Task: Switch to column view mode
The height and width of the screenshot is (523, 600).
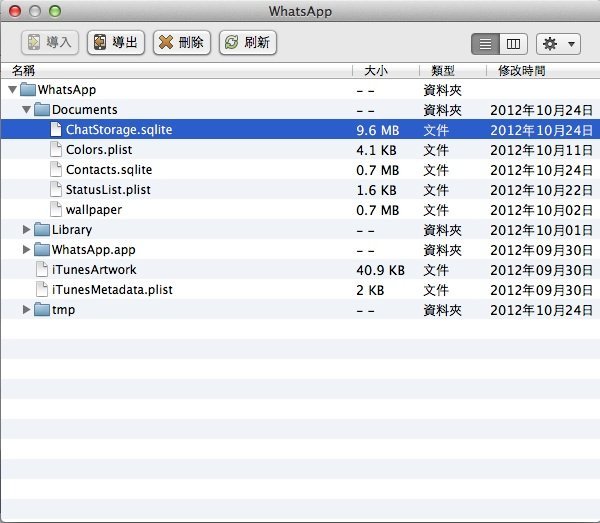Action: [x=513, y=44]
